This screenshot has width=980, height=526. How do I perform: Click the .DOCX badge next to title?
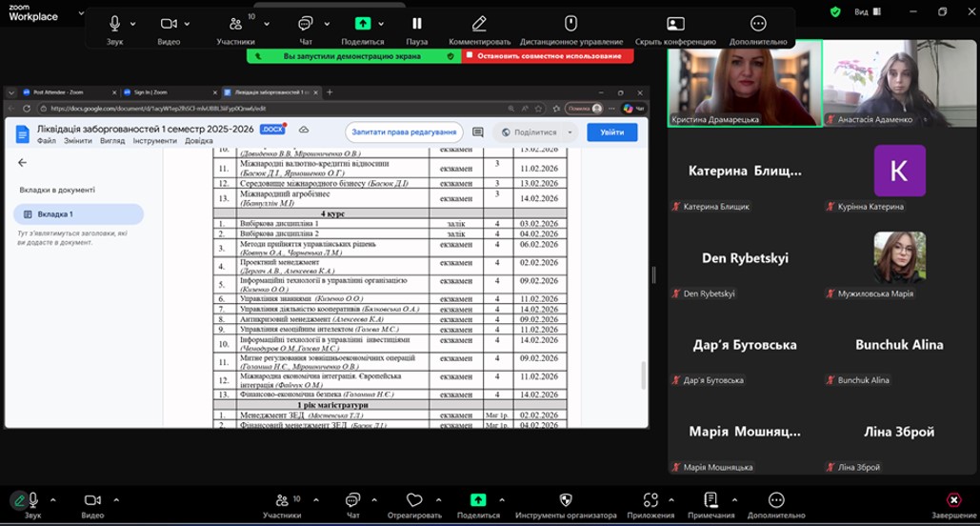point(272,130)
